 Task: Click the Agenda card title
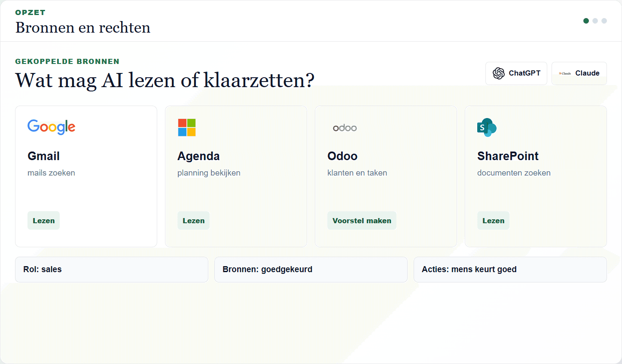(198, 156)
